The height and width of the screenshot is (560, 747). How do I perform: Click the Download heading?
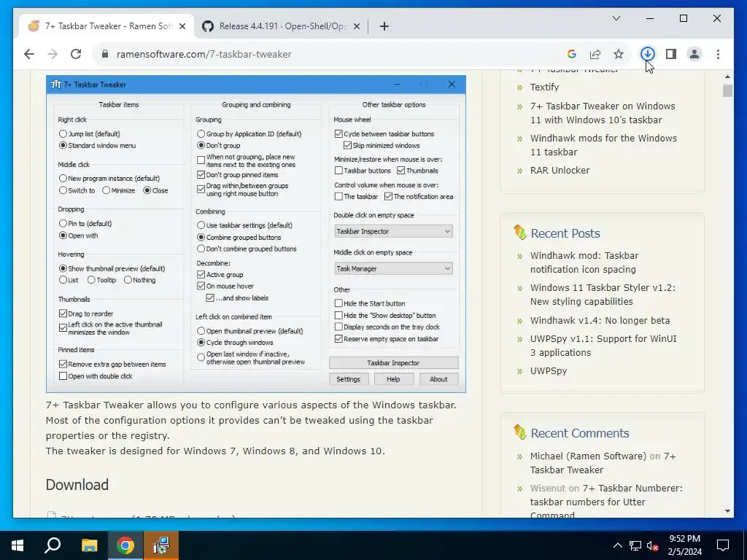(77, 484)
